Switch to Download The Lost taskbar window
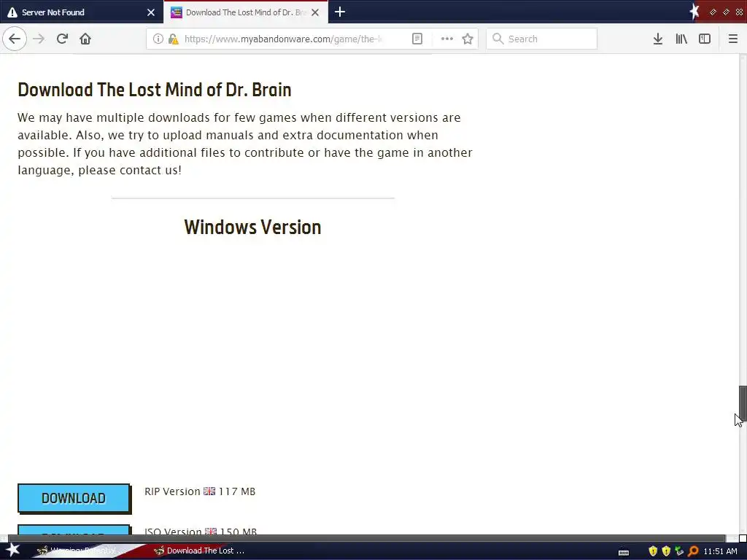Image resolution: width=747 pixels, height=560 pixels. [x=200, y=551]
